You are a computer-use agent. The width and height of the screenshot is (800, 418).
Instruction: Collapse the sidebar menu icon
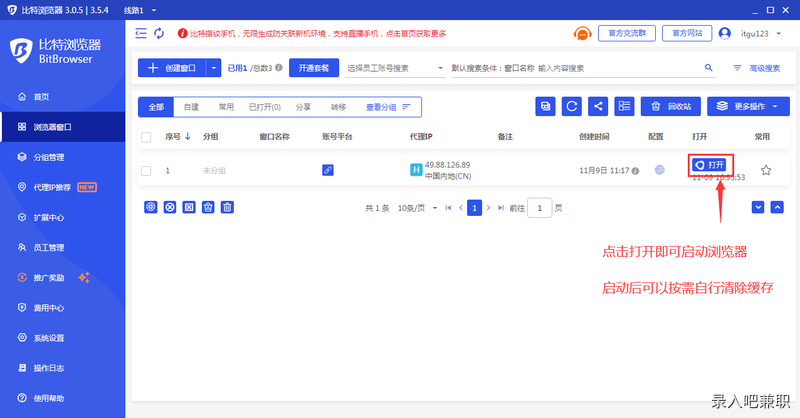tap(141, 33)
